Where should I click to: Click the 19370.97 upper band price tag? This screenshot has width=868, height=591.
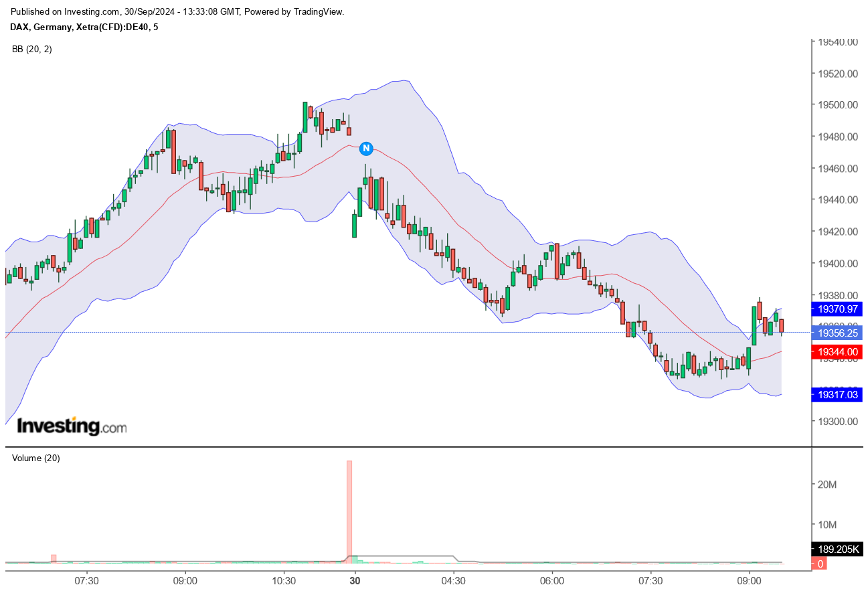tap(837, 309)
